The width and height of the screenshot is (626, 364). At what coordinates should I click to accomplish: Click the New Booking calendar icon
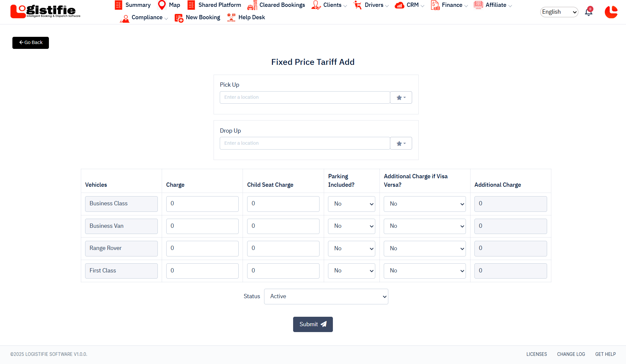coord(179,18)
